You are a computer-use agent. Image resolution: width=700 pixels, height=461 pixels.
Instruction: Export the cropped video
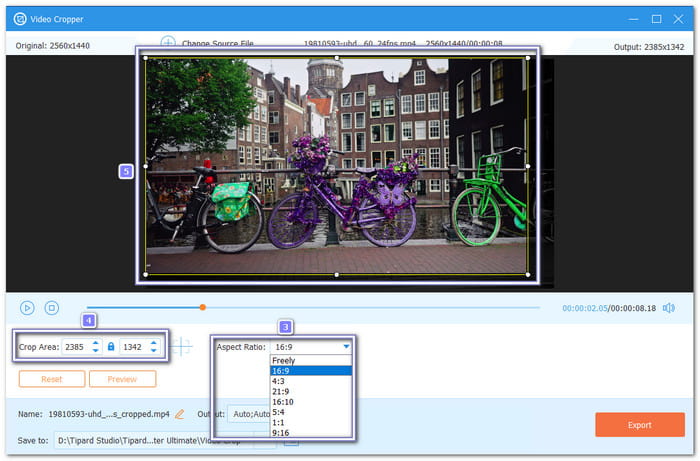(639, 425)
